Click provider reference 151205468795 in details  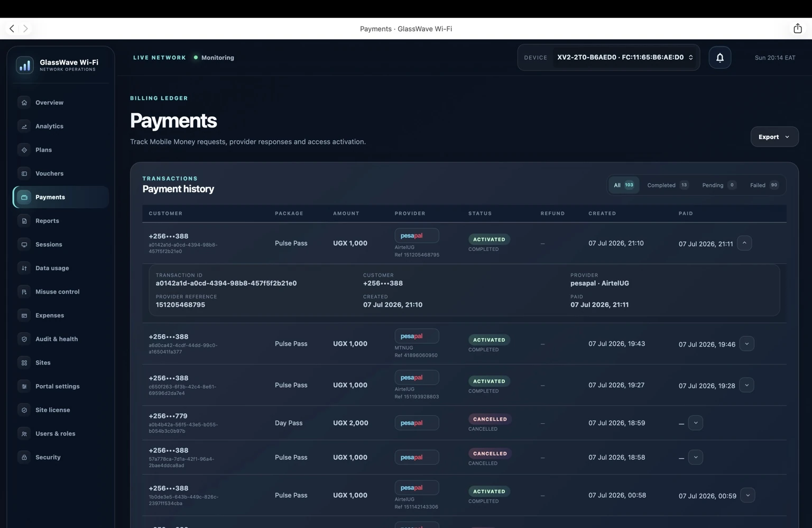click(x=180, y=305)
